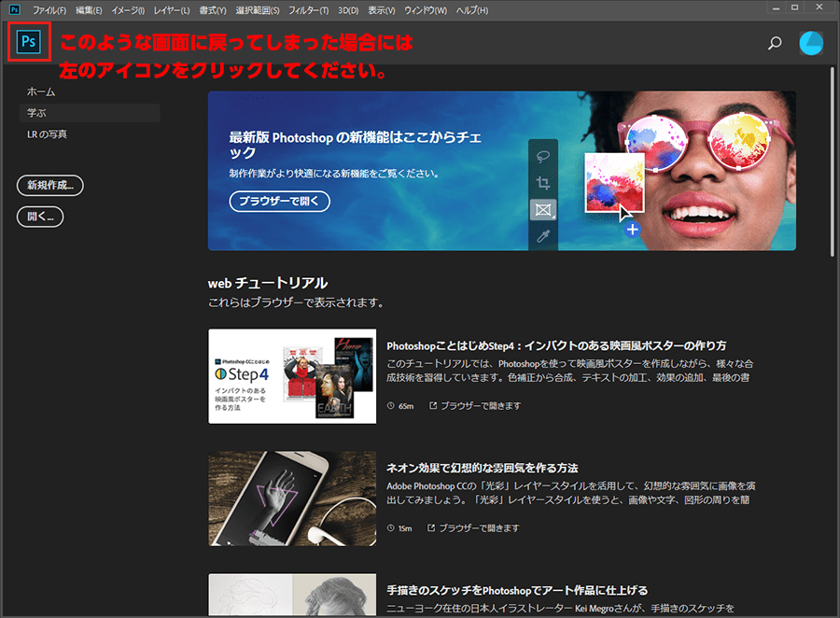Click the 15m duration label
840x618 pixels.
pos(399,528)
